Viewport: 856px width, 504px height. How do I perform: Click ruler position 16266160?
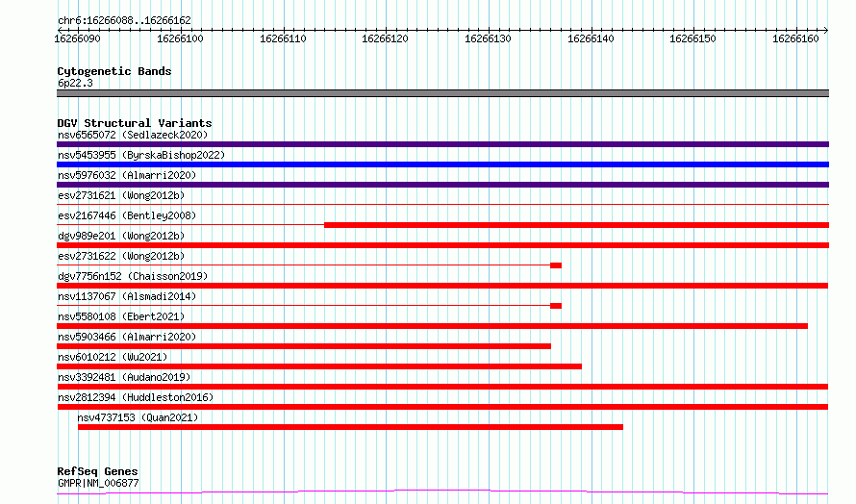click(795, 38)
